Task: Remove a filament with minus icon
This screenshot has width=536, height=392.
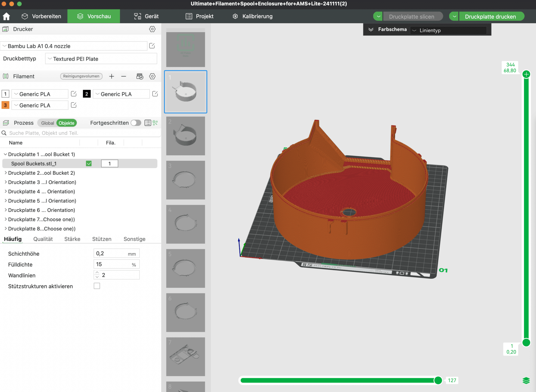Action: click(x=124, y=76)
